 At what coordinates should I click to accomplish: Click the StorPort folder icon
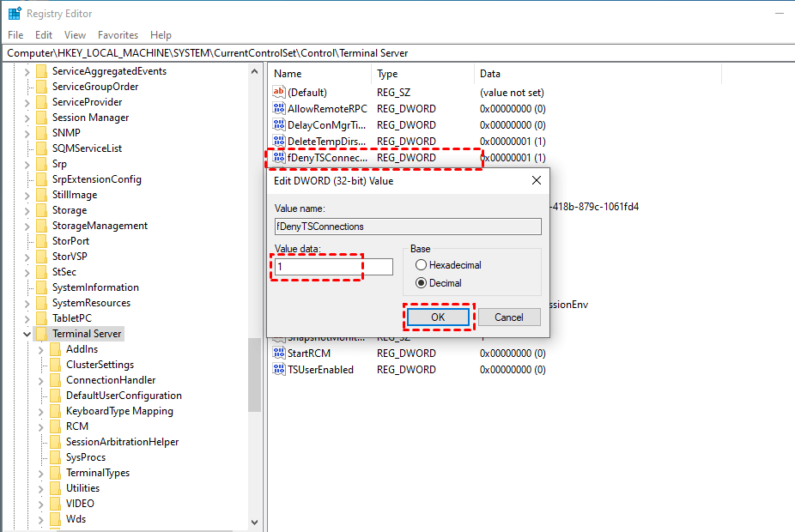(x=42, y=241)
